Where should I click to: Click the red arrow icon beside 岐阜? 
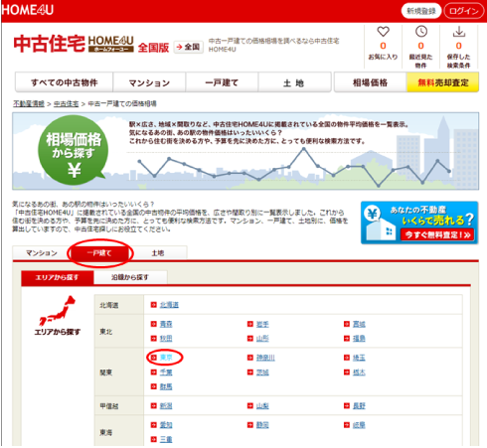(x=347, y=425)
